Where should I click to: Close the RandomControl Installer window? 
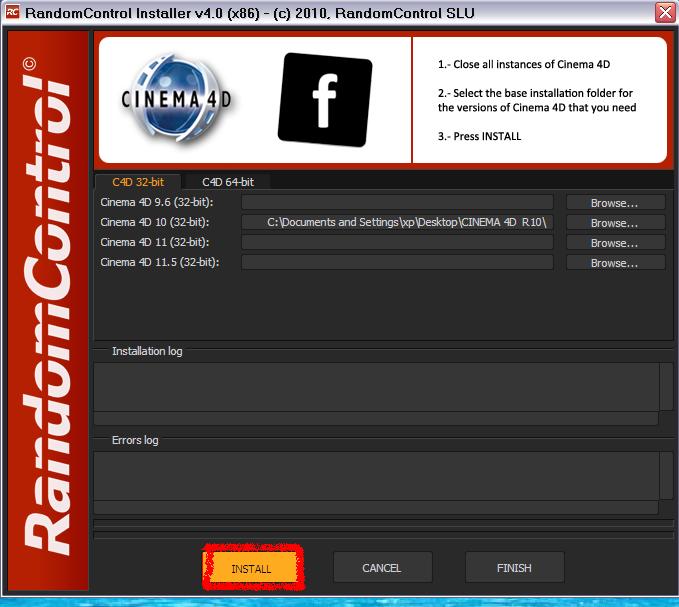[665, 12]
